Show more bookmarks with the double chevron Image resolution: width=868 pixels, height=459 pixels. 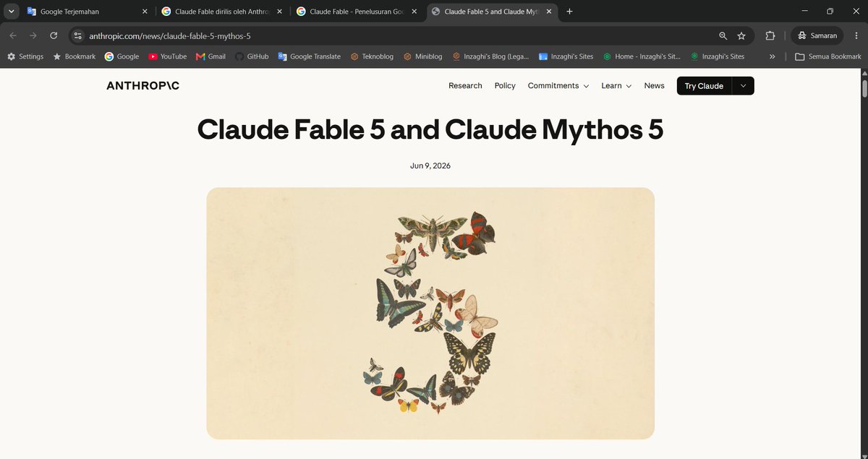773,56
